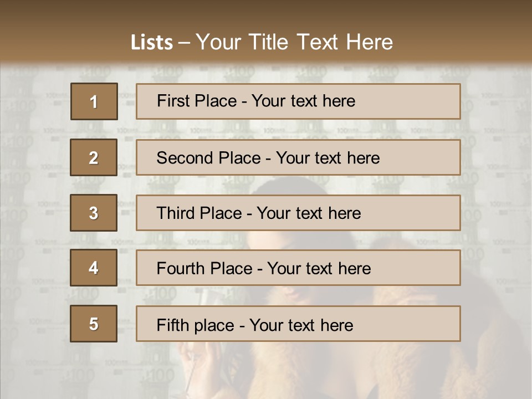Pick the number 4 square
This screenshot has height=399, width=532.
pyautogui.click(x=94, y=268)
